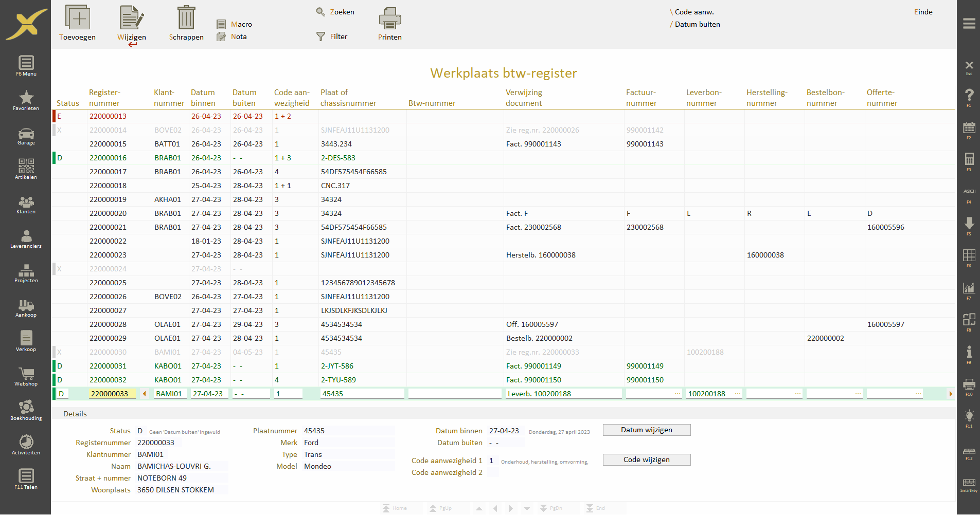Open the Nota tool

232,36
